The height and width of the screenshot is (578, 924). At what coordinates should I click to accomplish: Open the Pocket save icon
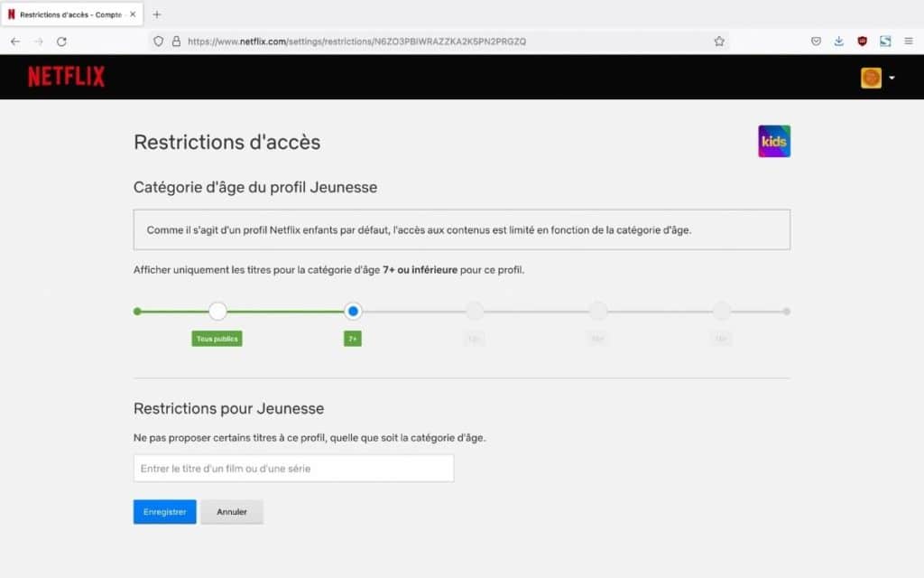click(x=816, y=42)
